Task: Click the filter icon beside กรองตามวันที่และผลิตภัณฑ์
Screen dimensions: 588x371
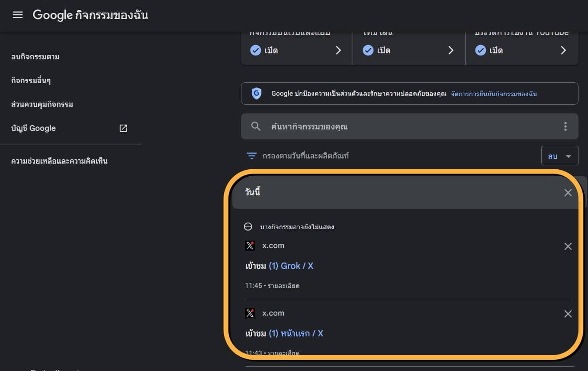Action: coord(251,156)
